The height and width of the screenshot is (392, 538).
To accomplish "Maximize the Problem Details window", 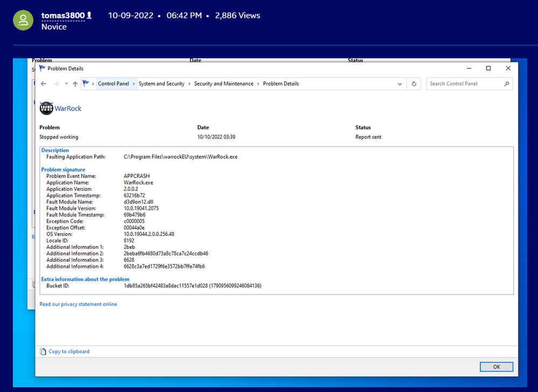I will (488, 68).
